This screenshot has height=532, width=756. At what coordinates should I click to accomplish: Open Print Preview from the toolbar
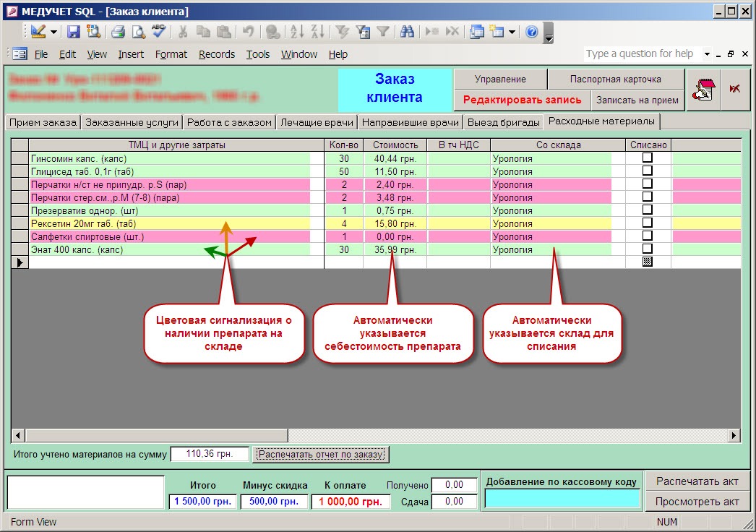(x=139, y=32)
